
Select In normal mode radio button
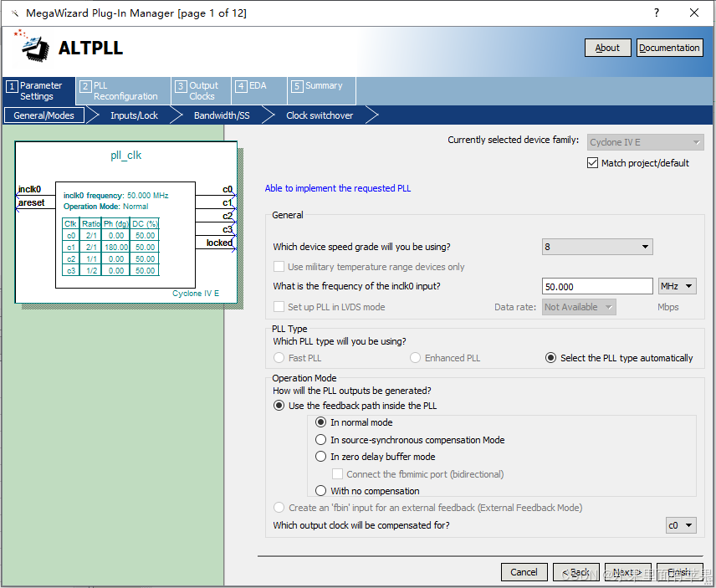[x=321, y=422]
